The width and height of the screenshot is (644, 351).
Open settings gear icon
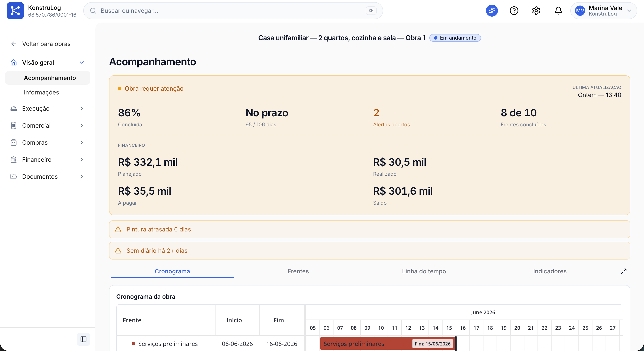[x=536, y=11]
